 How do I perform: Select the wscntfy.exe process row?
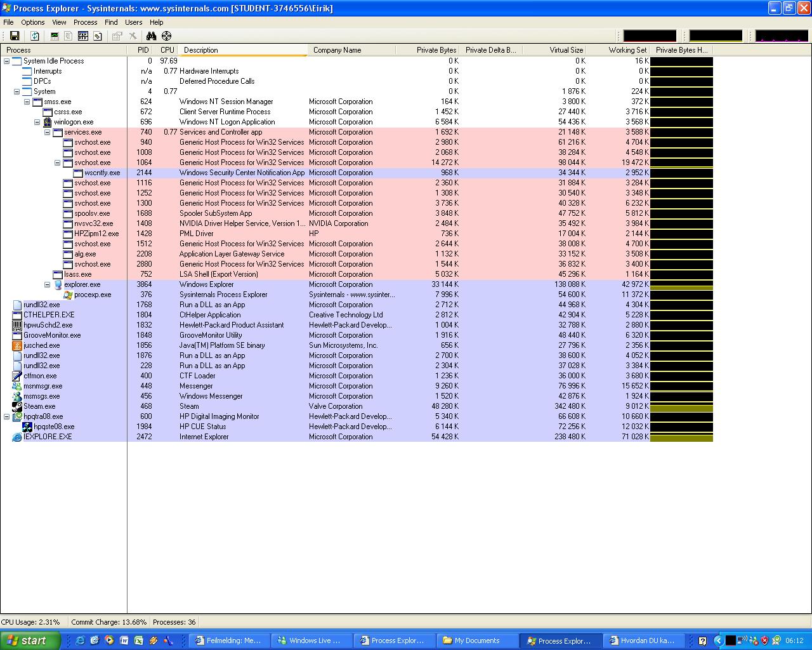pyautogui.click(x=102, y=173)
